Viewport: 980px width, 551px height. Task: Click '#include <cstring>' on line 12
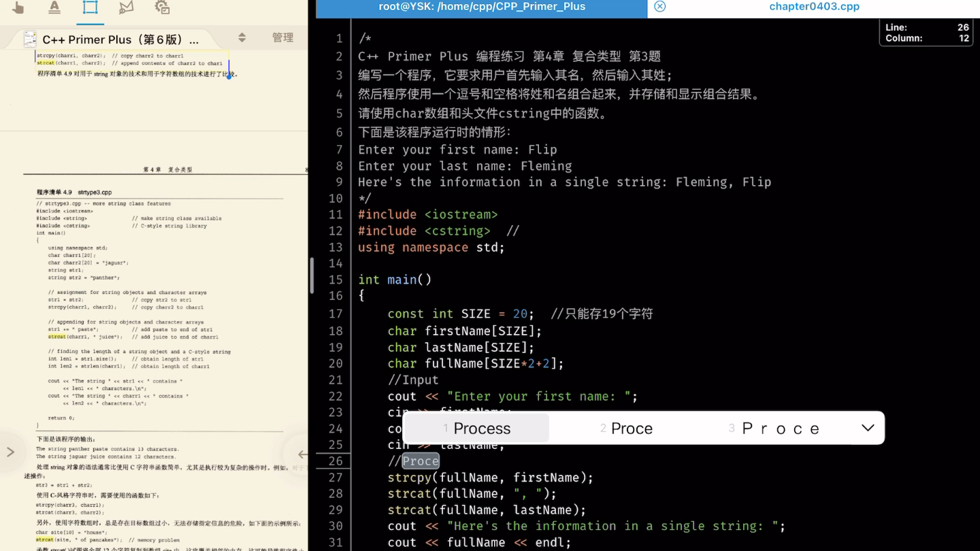424,231
